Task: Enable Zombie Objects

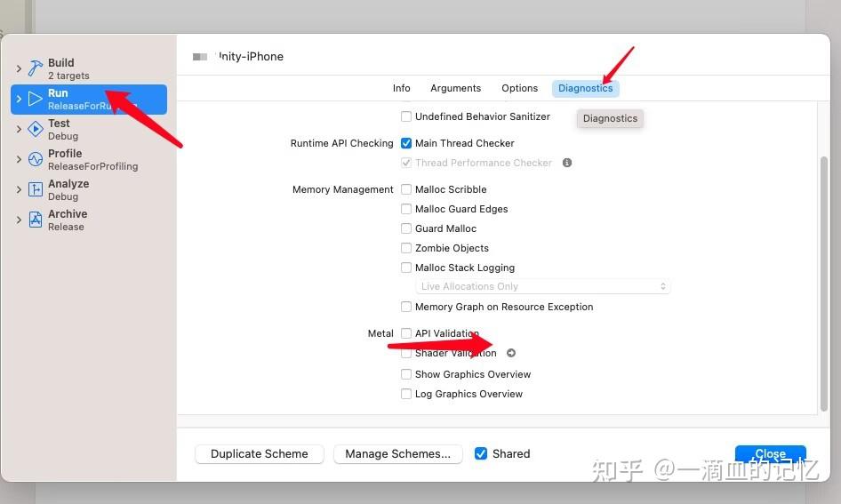Action: point(406,248)
